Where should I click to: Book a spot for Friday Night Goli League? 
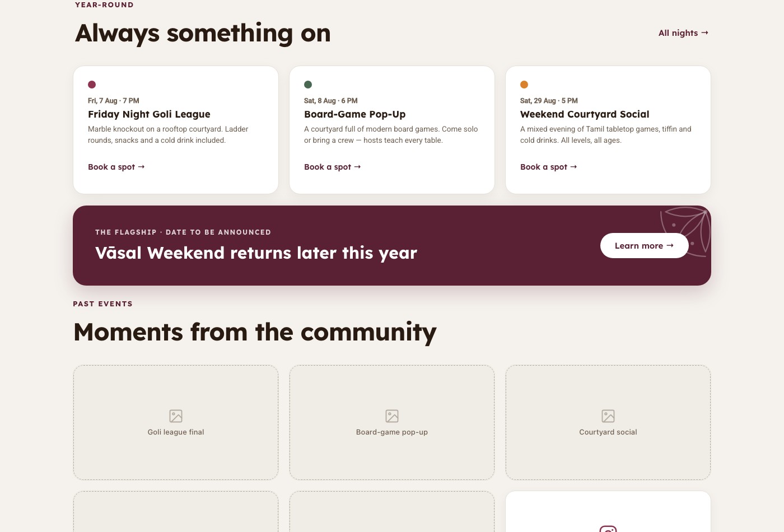click(116, 167)
